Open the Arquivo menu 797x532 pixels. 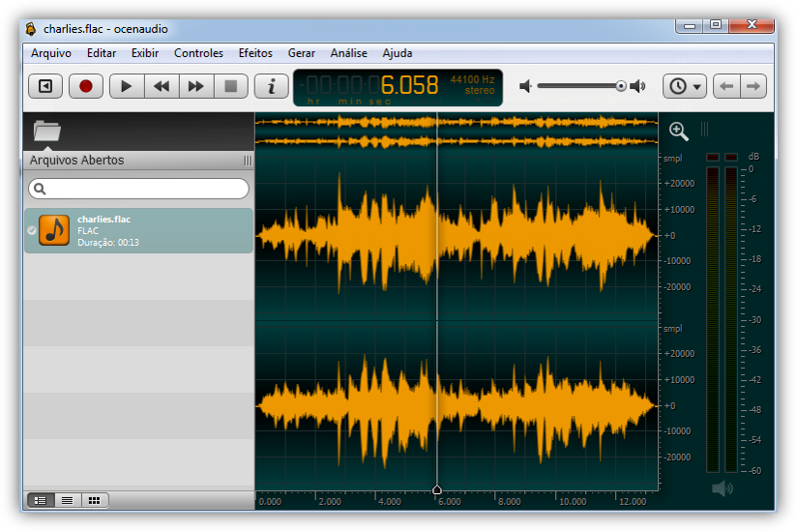click(51, 53)
